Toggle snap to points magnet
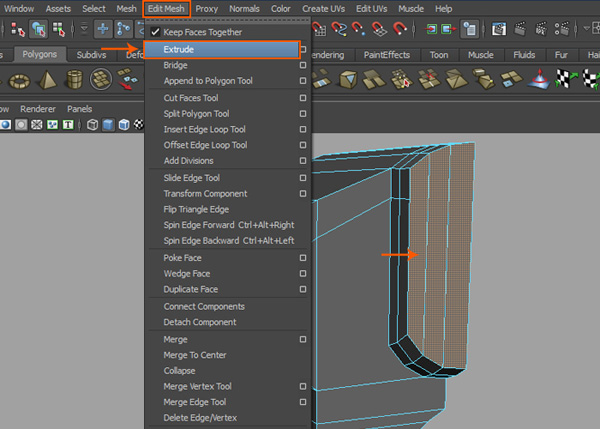 point(359,29)
